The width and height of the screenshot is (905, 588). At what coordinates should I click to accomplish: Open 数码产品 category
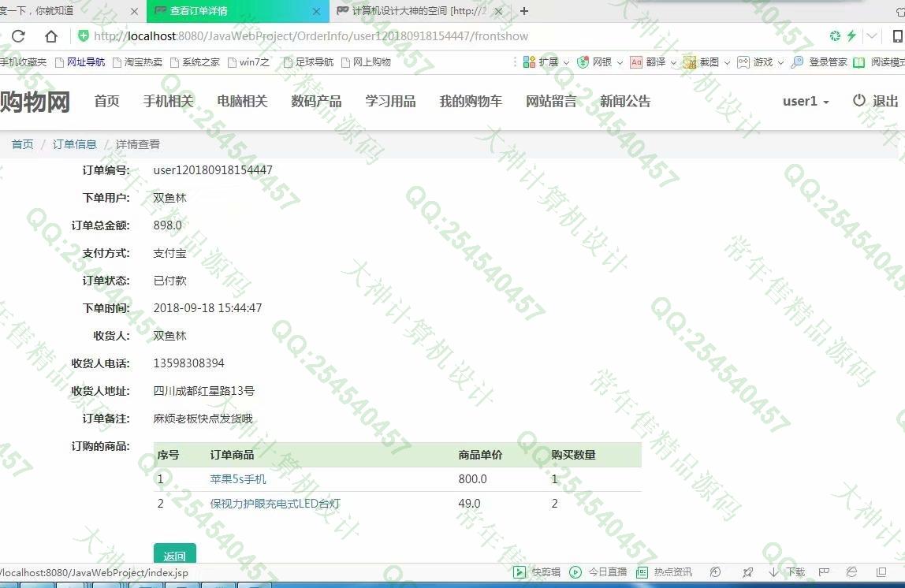pos(316,101)
